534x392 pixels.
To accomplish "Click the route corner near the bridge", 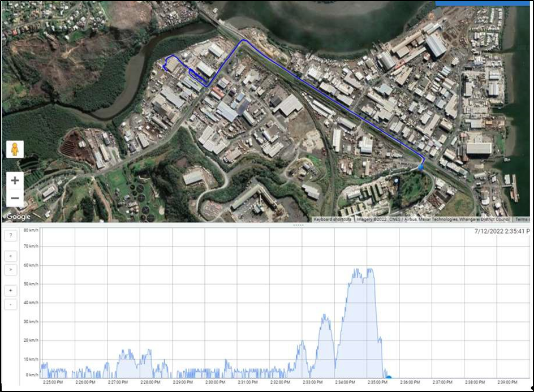I will pos(243,41).
